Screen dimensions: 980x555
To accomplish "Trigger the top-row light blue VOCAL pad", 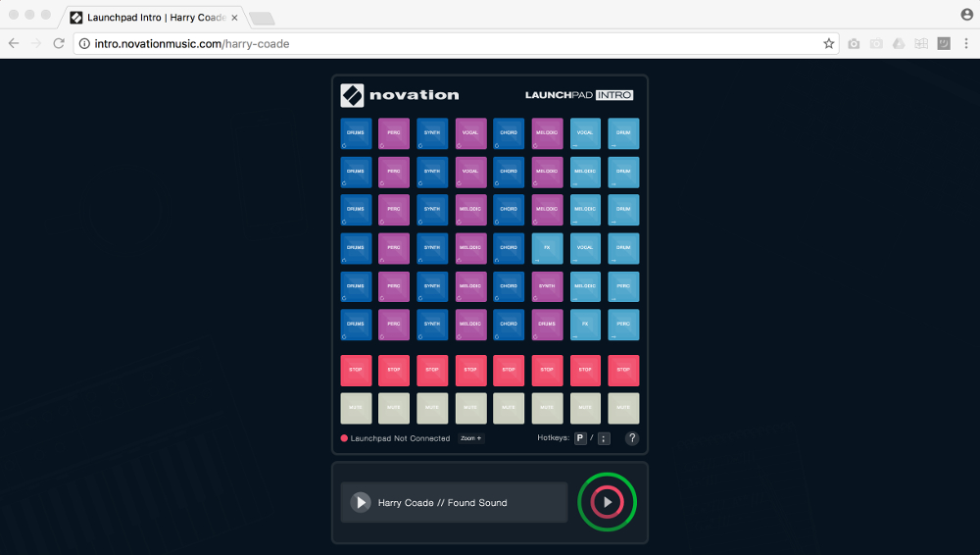I will [585, 133].
